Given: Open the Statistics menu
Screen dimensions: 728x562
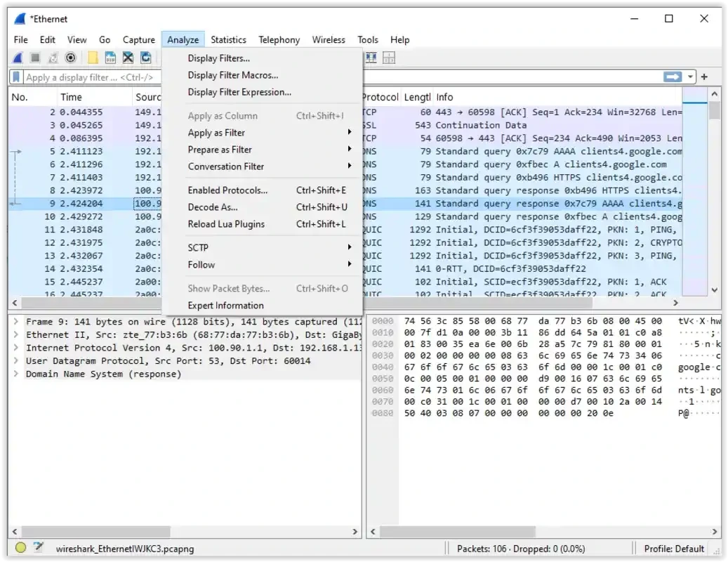Looking at the screenshot, I should pyautogui.click(x=228, y=40).
